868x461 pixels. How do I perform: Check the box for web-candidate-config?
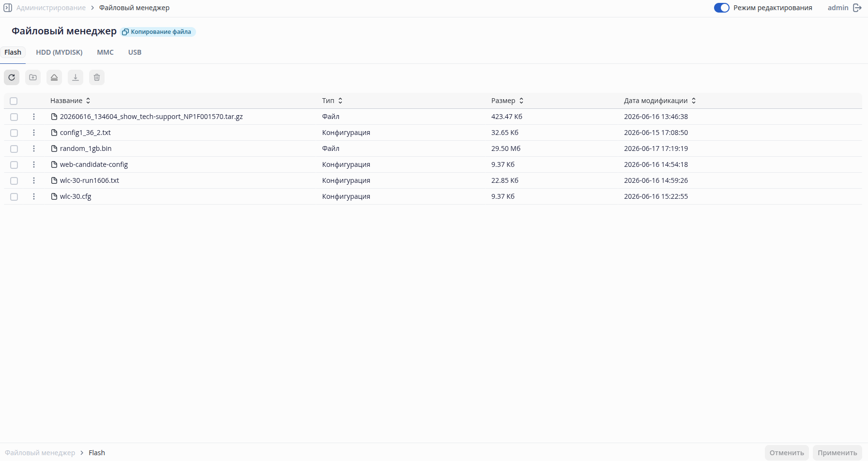pyautogui.click(x=14, y=165)
